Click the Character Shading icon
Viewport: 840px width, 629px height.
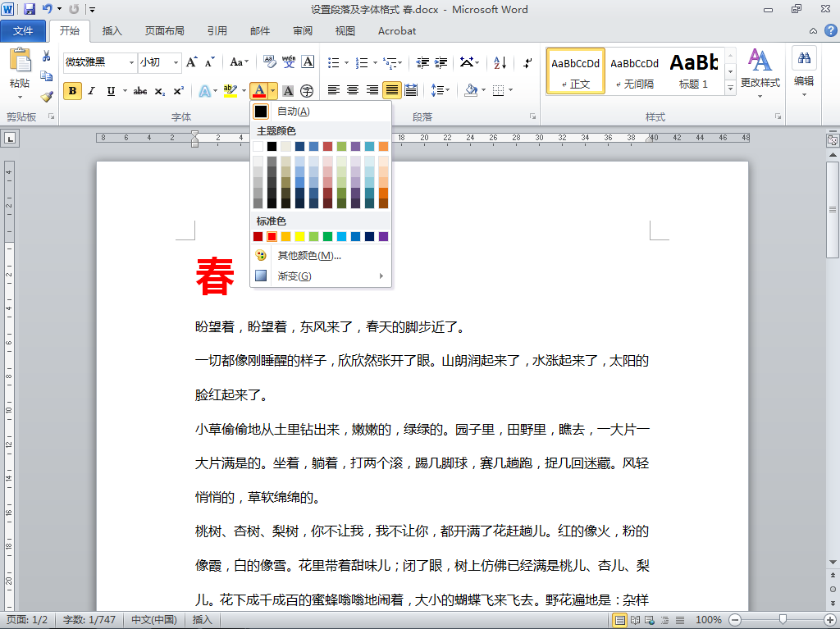(x=288, y=91)
